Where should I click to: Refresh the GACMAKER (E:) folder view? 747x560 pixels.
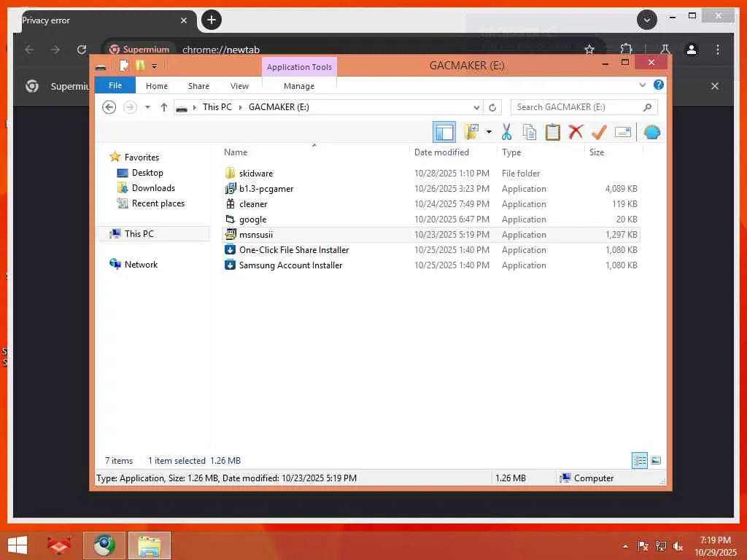[492, 108]
